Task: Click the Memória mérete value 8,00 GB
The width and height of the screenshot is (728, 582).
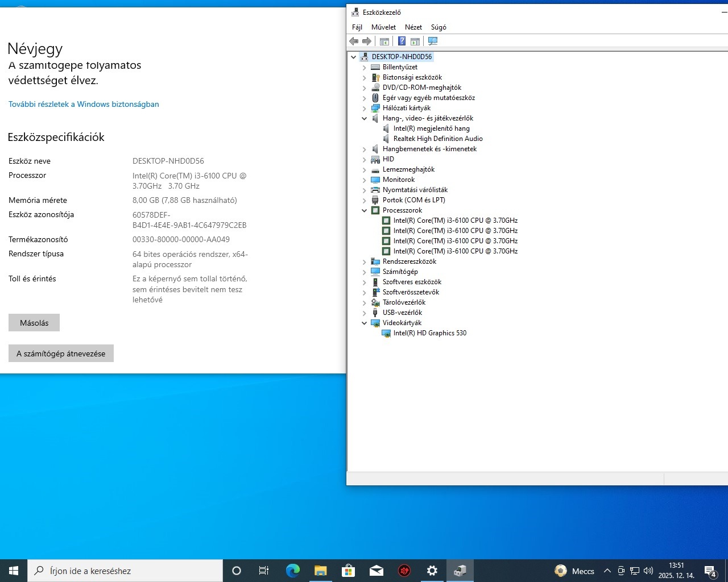Action: point(185,201)
